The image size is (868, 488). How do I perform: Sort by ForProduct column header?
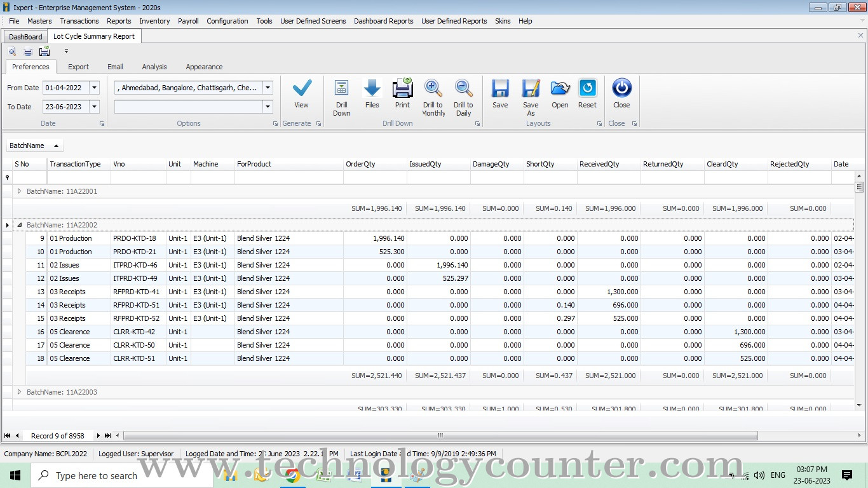[288, 164]
